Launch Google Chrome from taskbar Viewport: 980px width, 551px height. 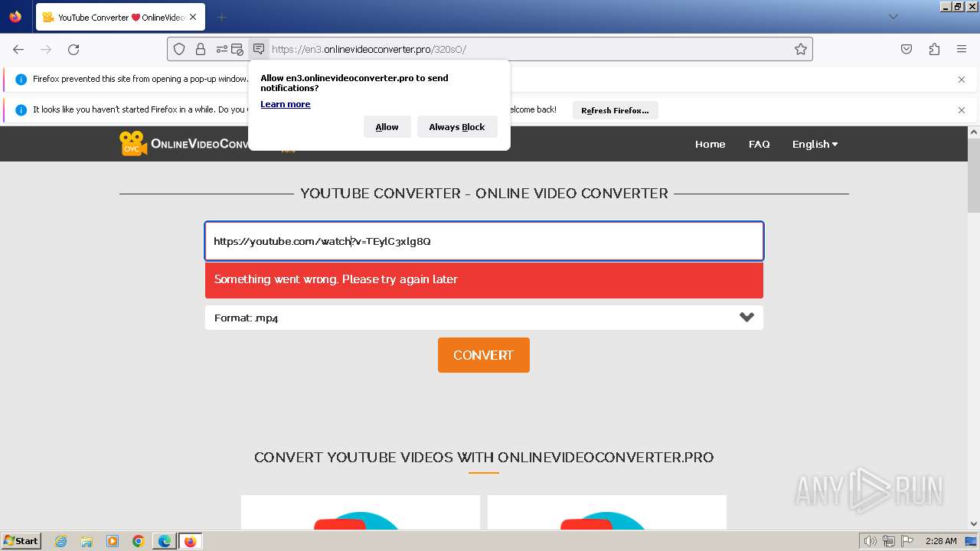click(139, 541)
